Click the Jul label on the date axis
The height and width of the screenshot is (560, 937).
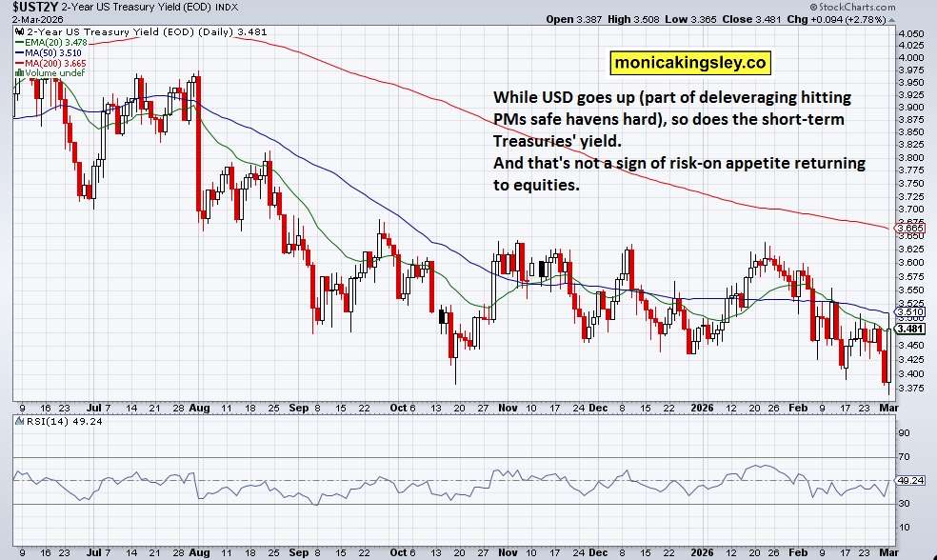93,408
